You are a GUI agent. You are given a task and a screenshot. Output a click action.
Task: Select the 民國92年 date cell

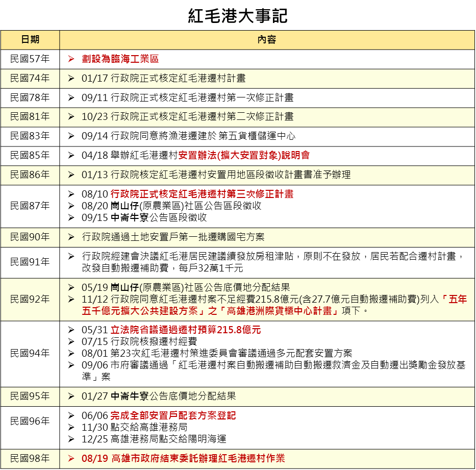click(30, 299)
